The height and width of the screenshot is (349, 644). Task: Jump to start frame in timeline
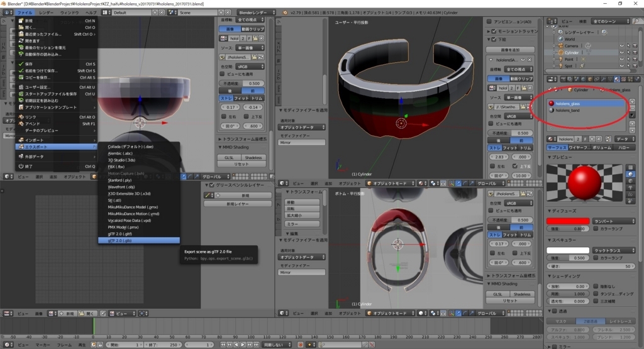pos(223,345)
